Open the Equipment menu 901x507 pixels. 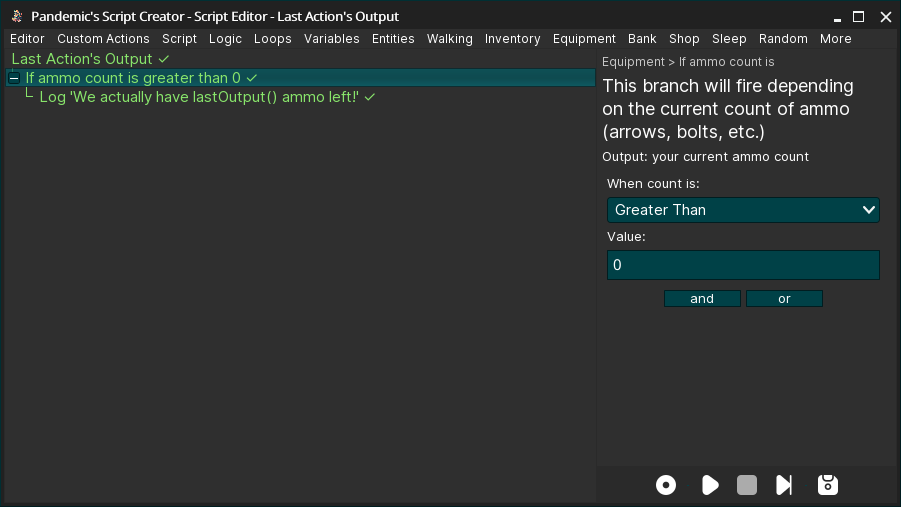[584, 39]
